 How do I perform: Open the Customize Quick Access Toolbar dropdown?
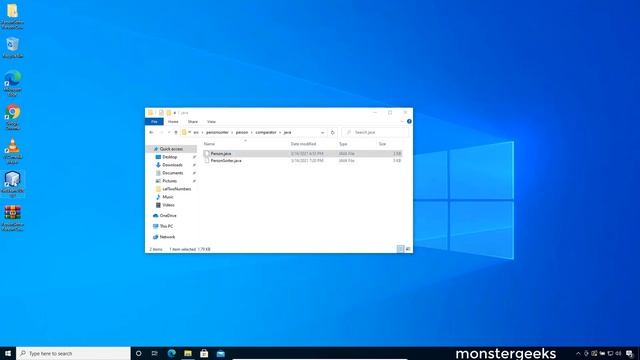(175, 113)
